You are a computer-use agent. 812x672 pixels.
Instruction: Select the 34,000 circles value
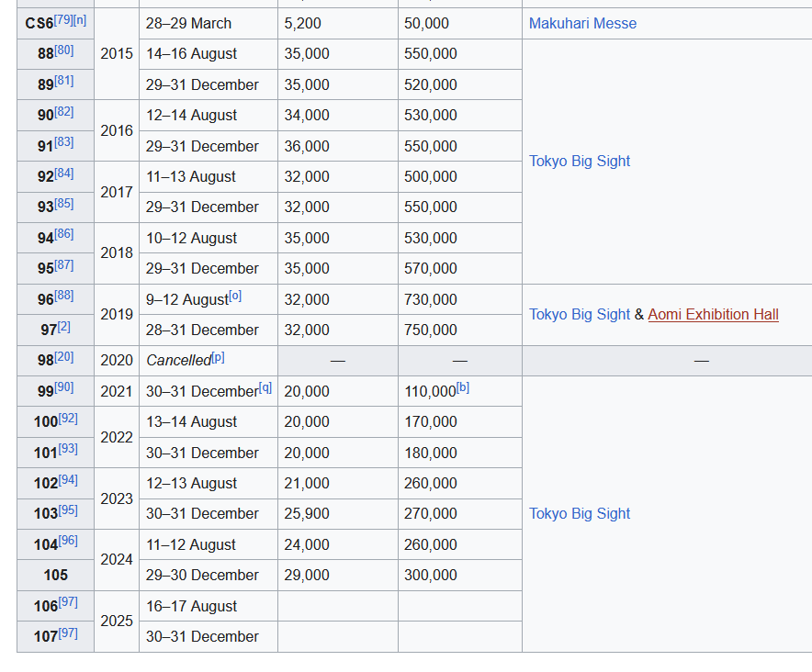307,115
